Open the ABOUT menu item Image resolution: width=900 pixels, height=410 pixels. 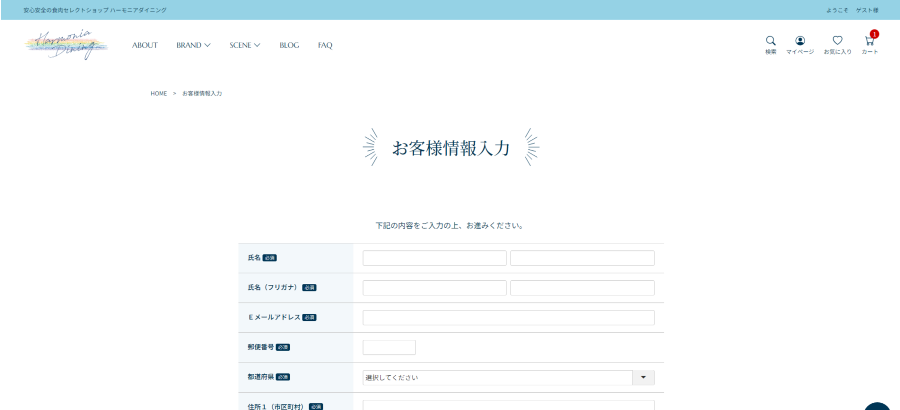click(x=145, y=45)
